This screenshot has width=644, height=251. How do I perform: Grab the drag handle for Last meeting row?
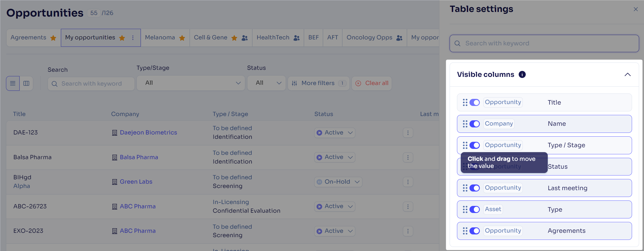pos(465,188)
